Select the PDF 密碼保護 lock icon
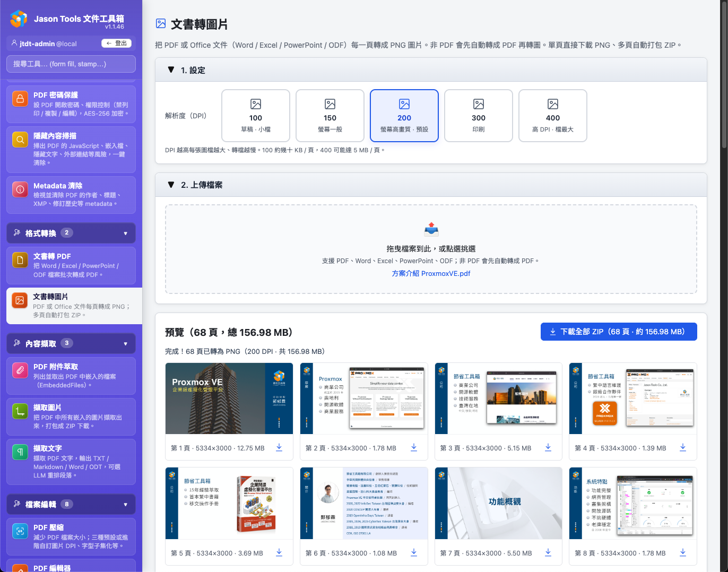This screenshot has height=572, width=728. coord(20,99)
